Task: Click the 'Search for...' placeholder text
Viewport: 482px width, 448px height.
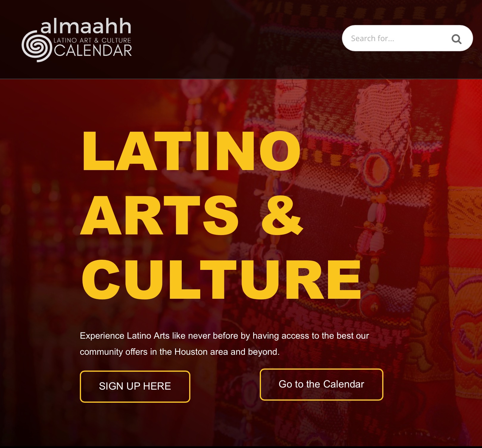Action: [372, 38]
